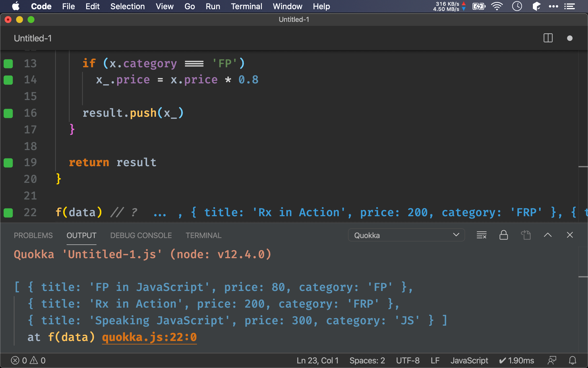Select the UTF-8 encoding indicator
Viewport: 588px width, 368px height.
click(408, 360)
